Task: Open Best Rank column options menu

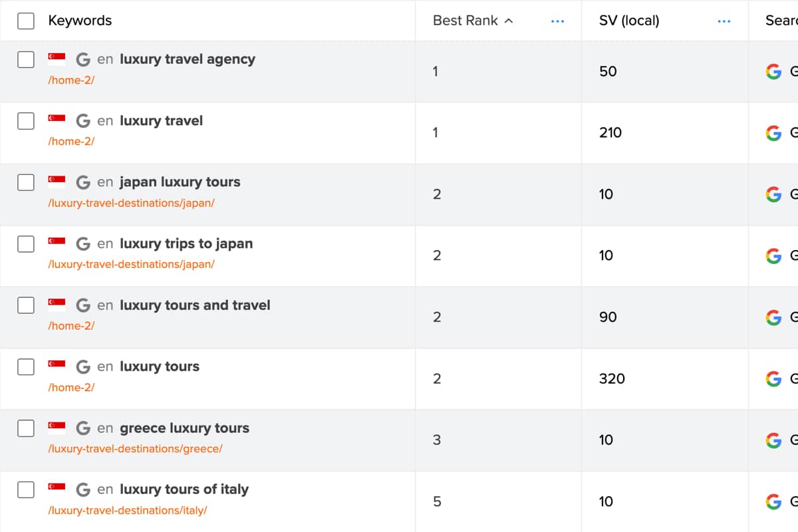Action: click(x=557, y=21)
